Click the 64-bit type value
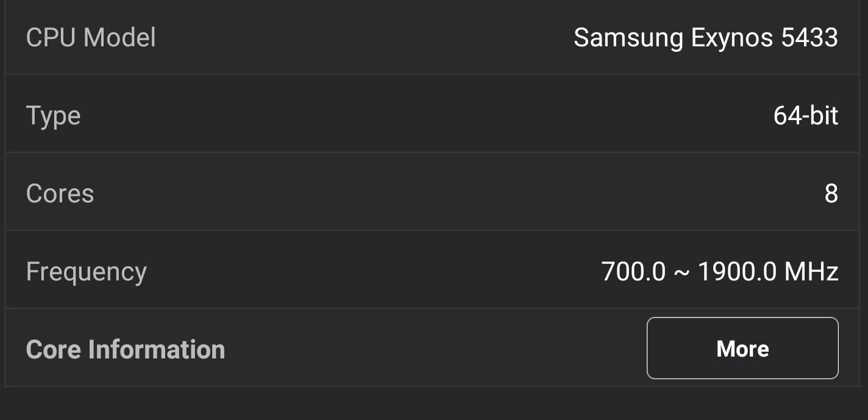 pyautogui.click(x=806, y=115)
